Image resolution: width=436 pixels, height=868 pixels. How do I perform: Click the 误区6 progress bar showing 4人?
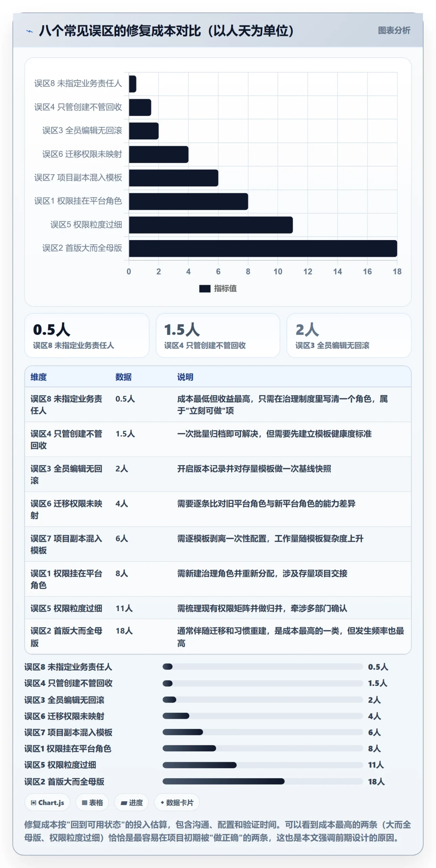[263, 716]
